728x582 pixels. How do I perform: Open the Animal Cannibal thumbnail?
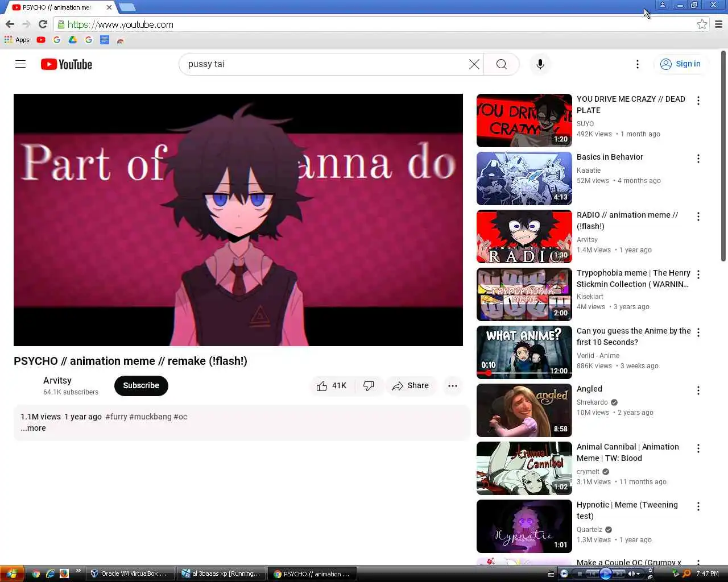point(524,468)
